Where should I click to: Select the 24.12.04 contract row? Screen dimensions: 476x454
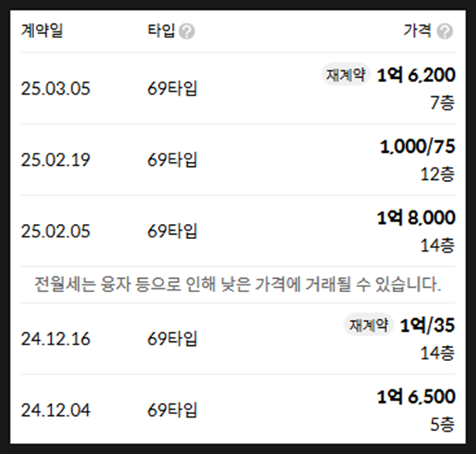238,409
